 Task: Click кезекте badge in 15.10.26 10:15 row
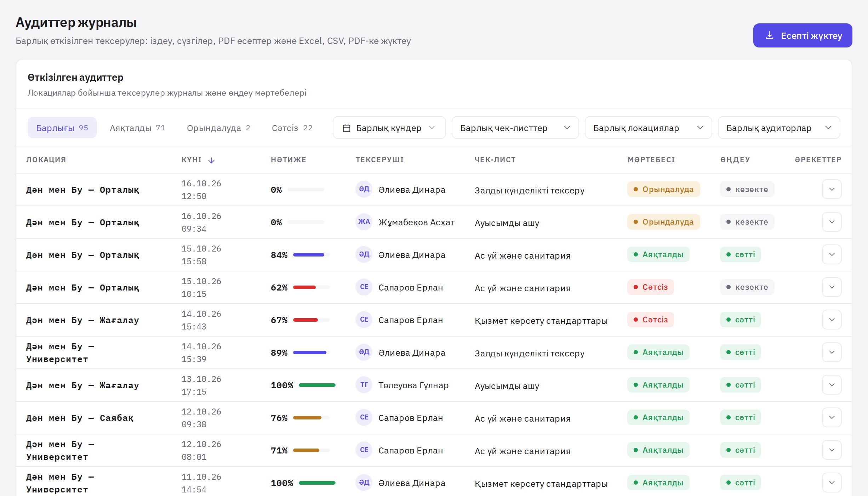(x=747, y=287)
